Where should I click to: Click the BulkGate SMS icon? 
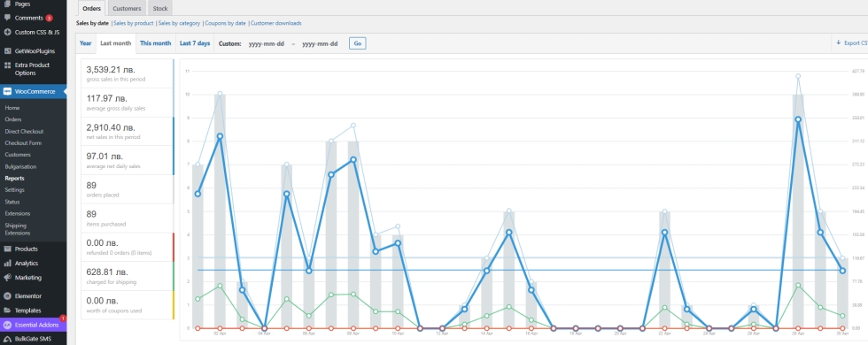(x=7, y=339)
